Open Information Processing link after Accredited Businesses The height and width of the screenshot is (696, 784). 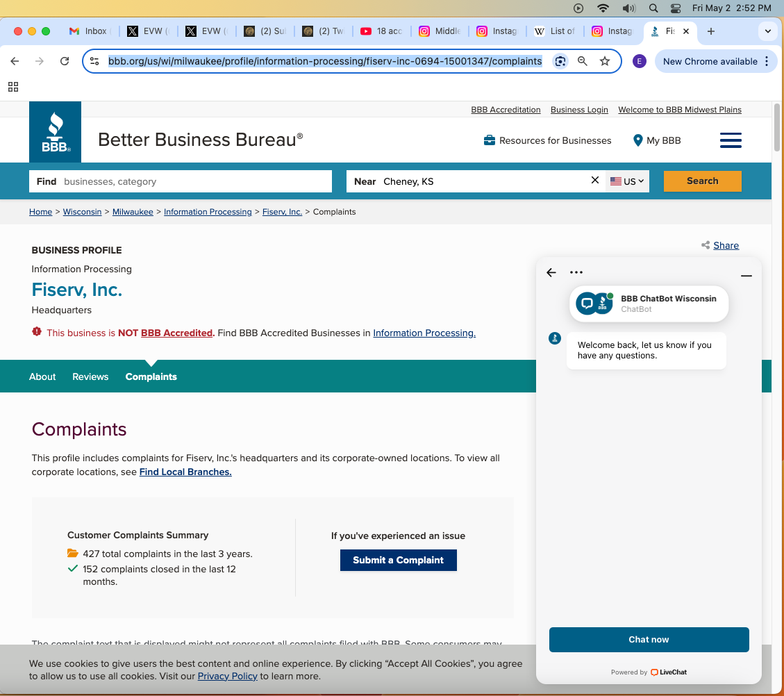tap(424, 333)
